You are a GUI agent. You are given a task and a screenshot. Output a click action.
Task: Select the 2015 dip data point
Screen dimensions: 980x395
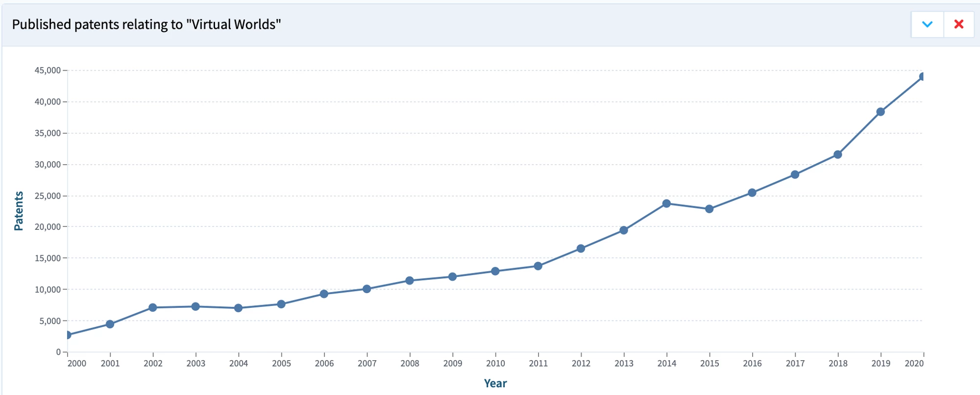coord(709,209)
